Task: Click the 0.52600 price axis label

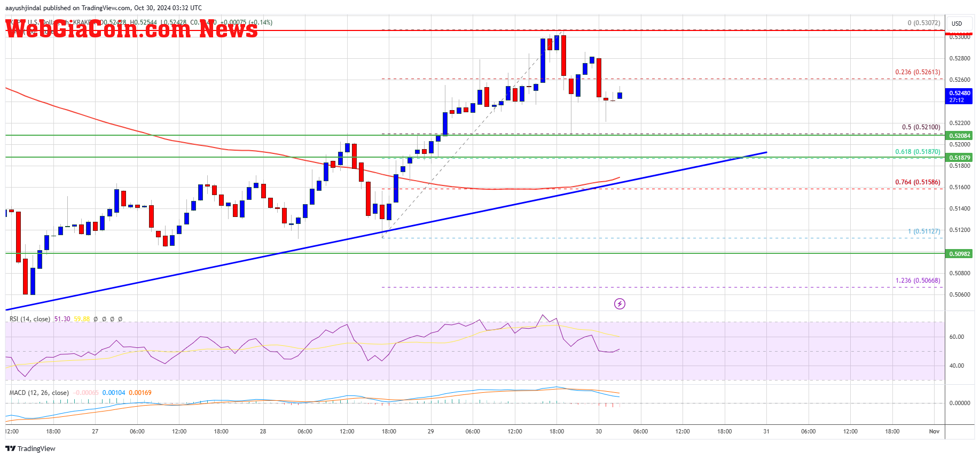Action: (960, 80)
